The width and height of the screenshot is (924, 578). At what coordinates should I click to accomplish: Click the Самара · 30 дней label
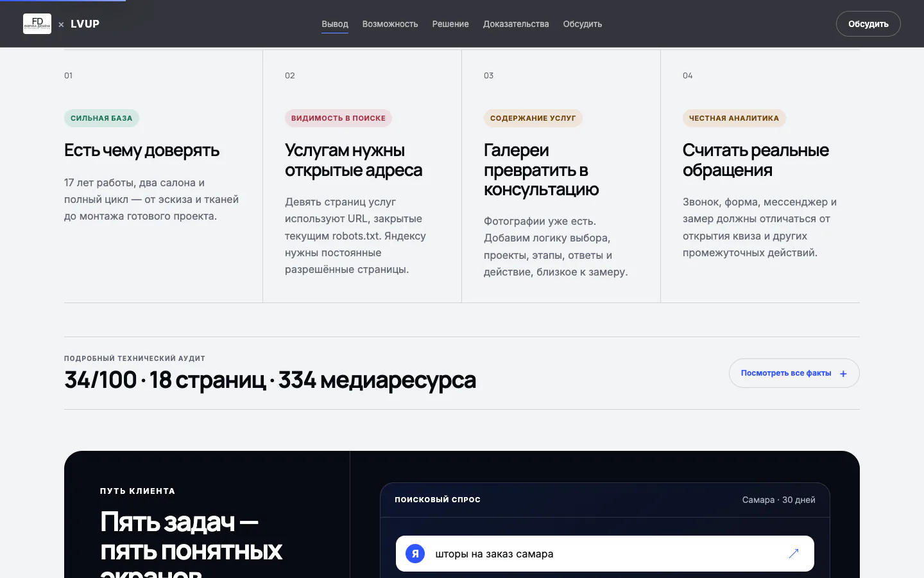[x=779, y=500]
